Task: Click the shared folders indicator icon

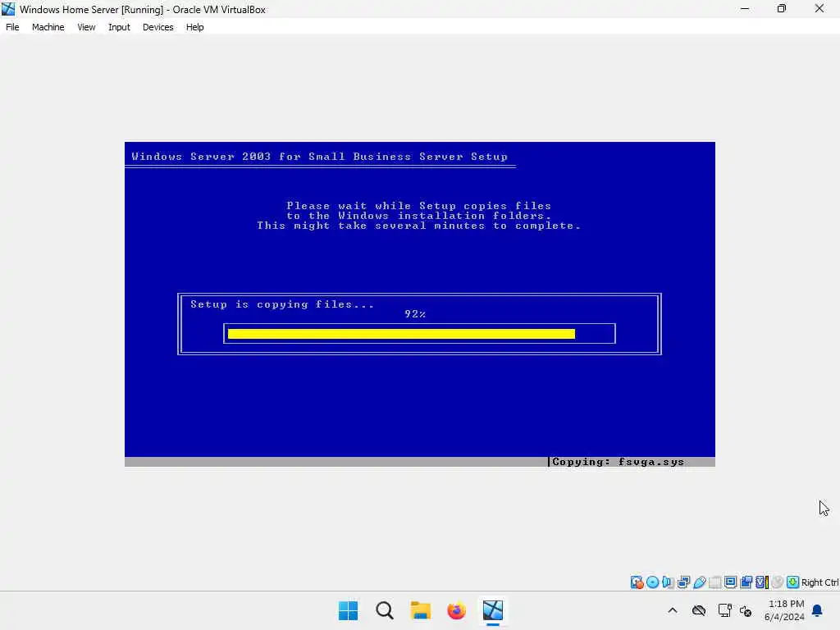Action: point(715,582)
